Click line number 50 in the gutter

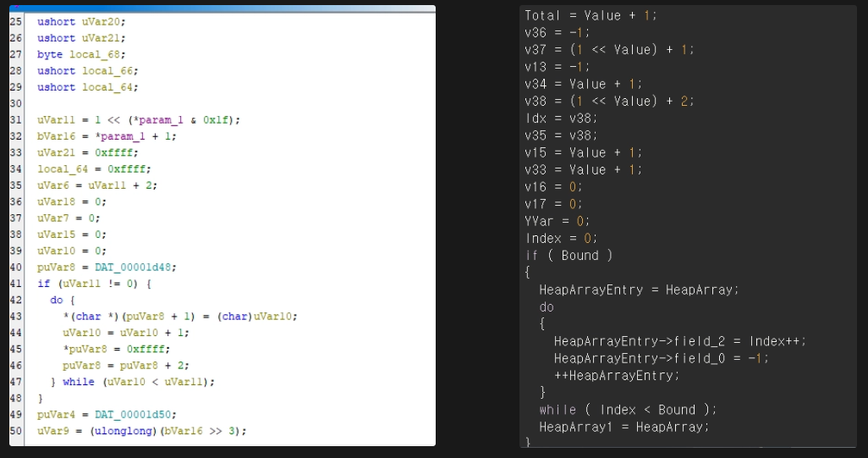tap(16, 430)
